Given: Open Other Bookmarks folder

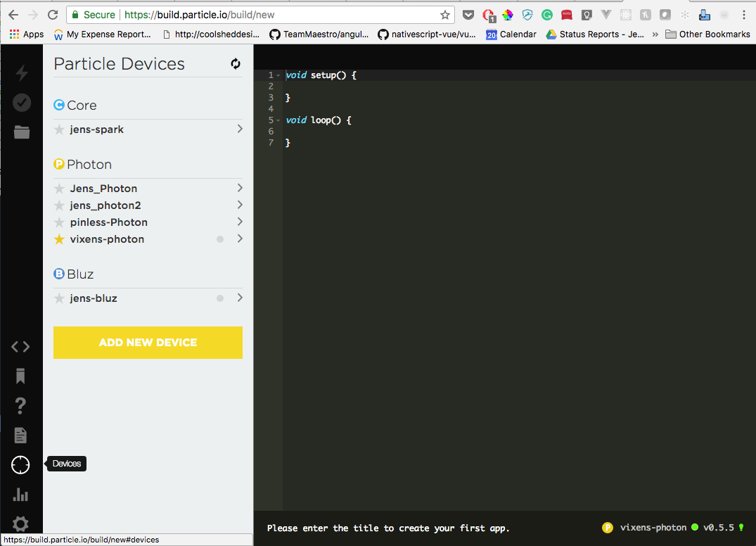Looking at the screenshot, I should coord(707,34).
